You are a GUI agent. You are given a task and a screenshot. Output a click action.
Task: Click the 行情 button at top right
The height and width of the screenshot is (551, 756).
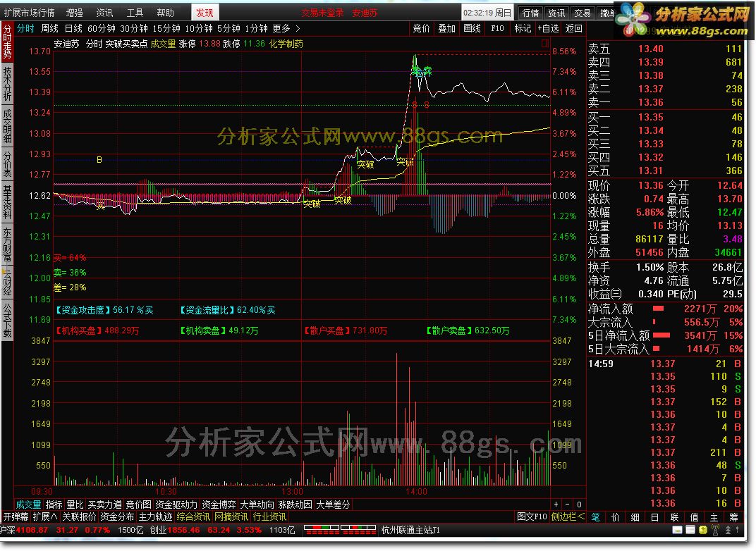point(530,13)
